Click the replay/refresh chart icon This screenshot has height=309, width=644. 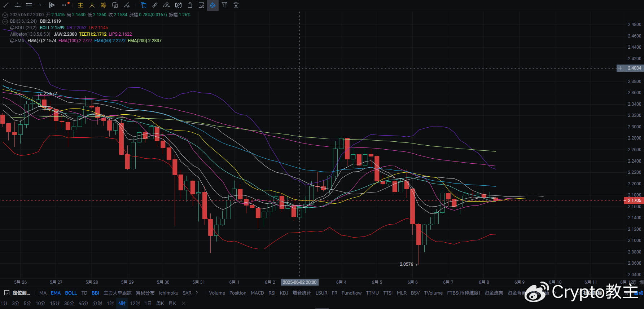point(115,5)
